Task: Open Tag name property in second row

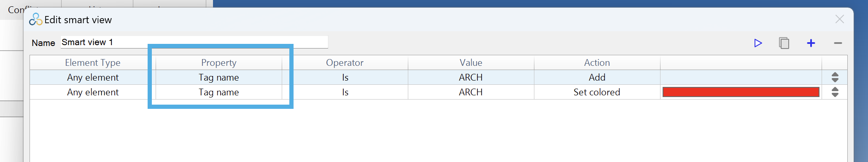Action: click(x=219, y=92)
